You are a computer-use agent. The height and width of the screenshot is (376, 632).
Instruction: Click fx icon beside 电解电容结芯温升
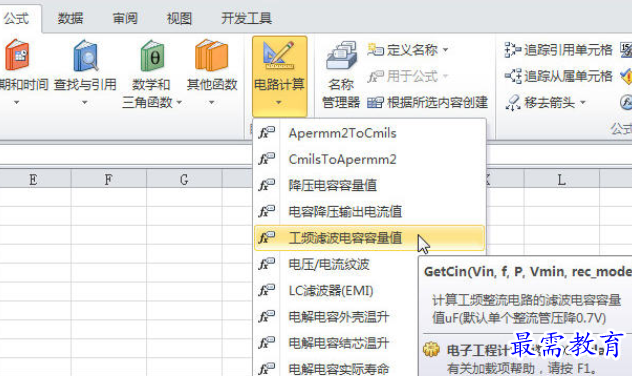coord(266,343)
